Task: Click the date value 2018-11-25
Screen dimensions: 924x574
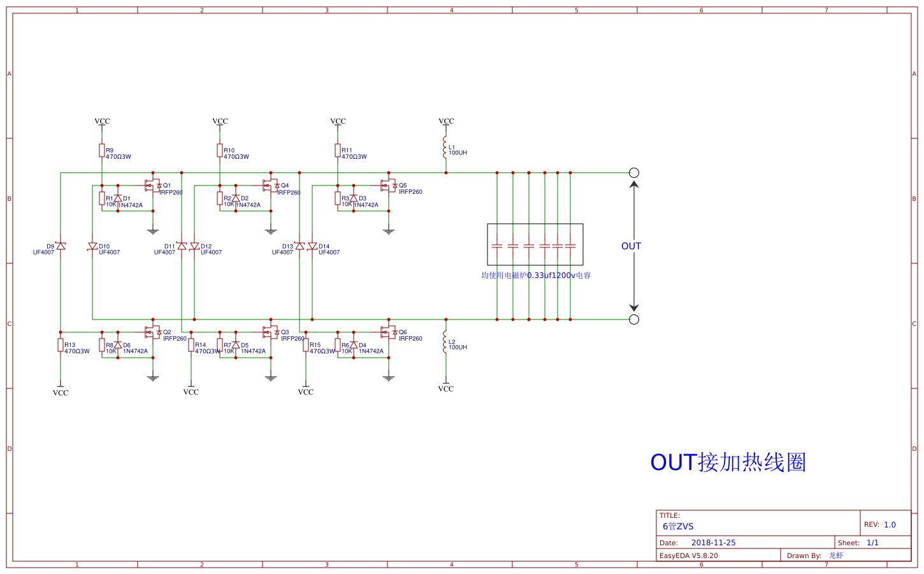Action: tap(713, 543)
